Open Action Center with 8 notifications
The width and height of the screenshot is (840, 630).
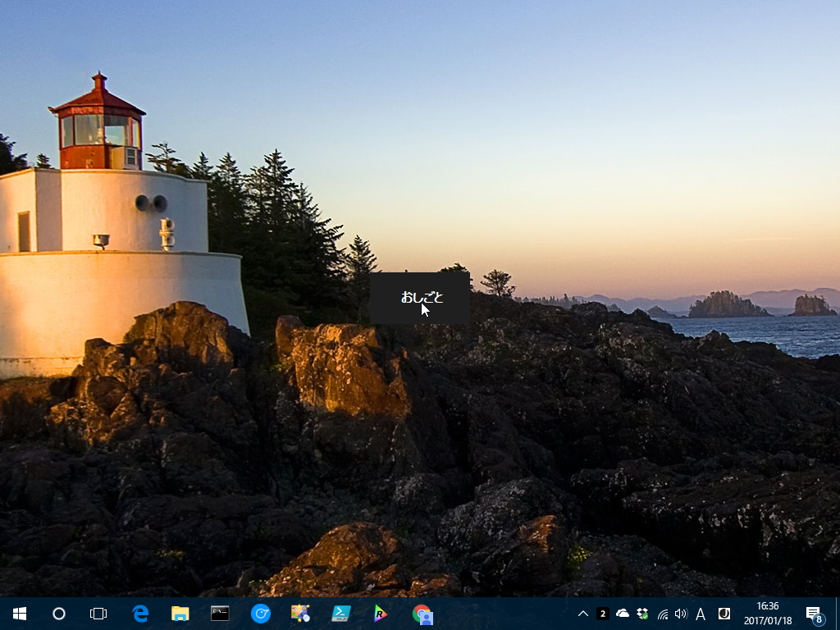pos(815,615)
